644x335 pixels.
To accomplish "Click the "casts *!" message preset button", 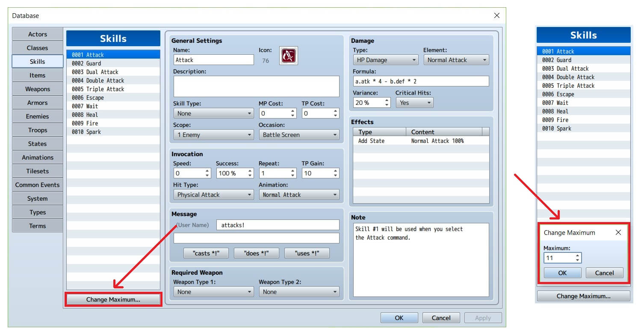I will [x=206, y=253].
